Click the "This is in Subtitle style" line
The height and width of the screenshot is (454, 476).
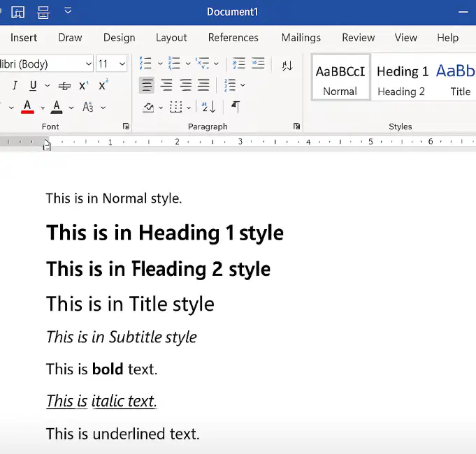pos(122,337)
